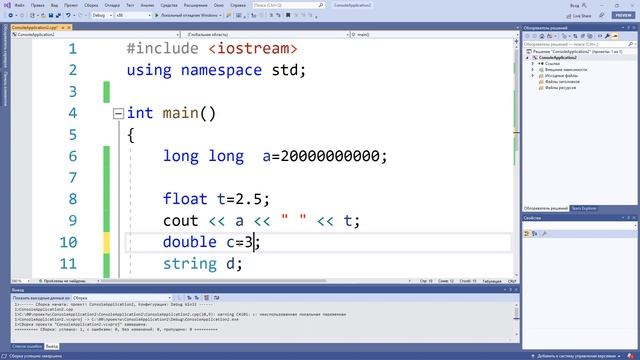
Task: Click the clear-all icon in Output toolbar
Action: [207, 298]
